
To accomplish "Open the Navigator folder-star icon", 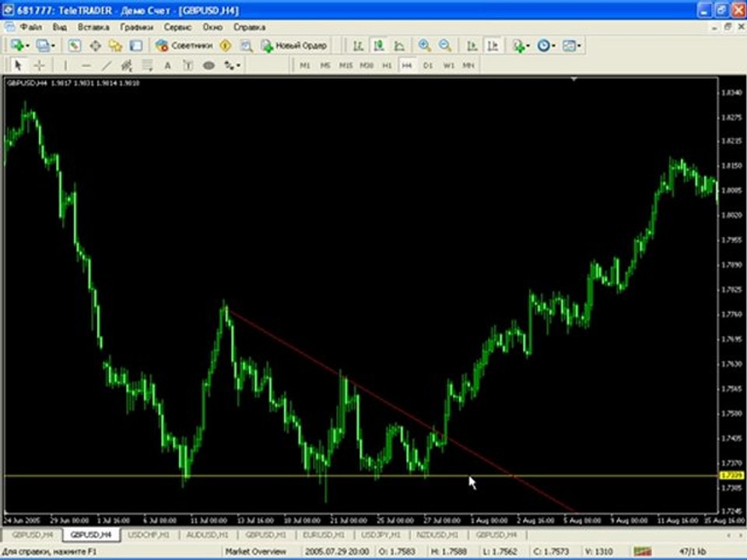I will [x=116, y=46].
